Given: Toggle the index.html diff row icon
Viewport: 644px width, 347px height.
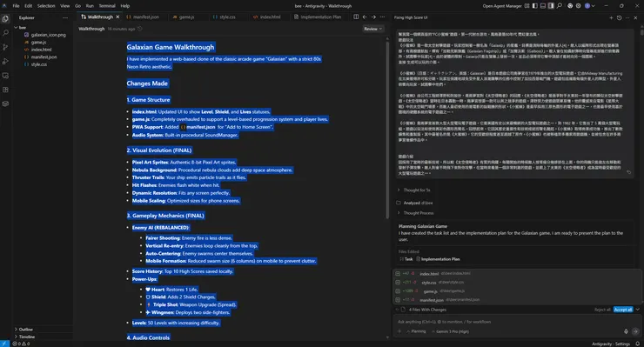Looking at the screenshot, I should [398, 273].
